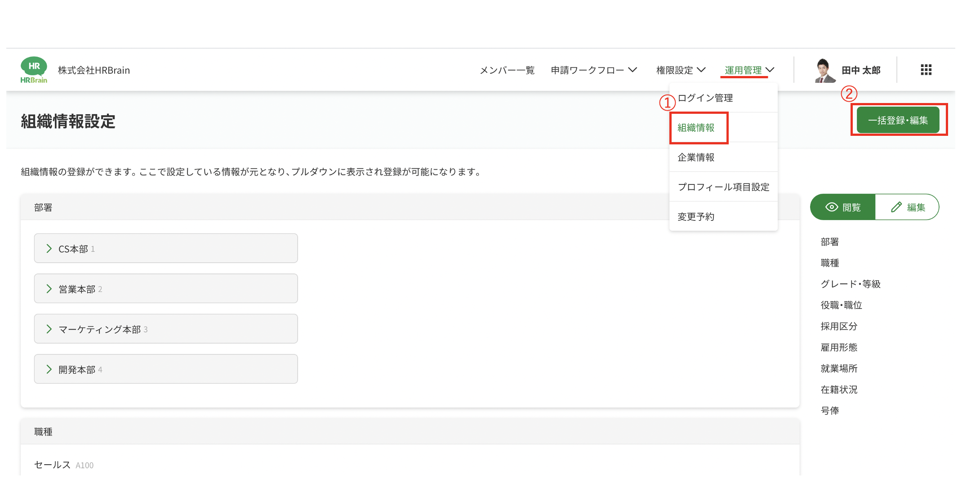Jump to 採用区分 section
The height and width of the screenshot is (502, 980).
coord(839,326)
